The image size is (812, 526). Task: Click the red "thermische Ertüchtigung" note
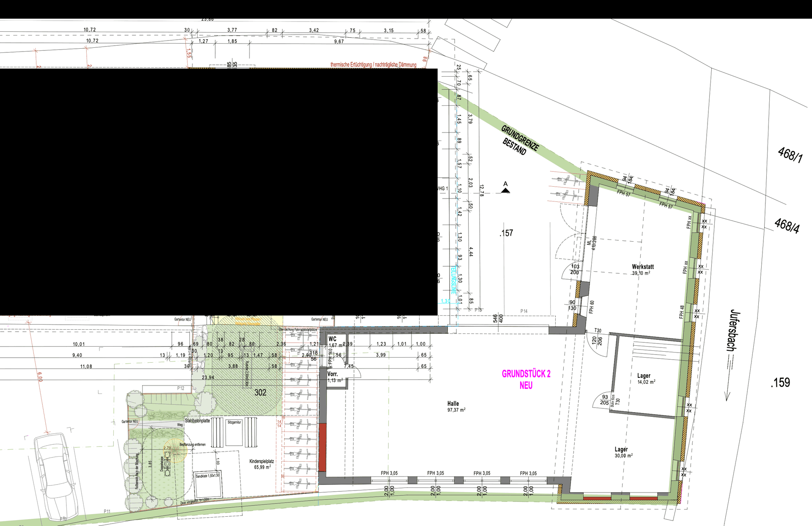373,65
